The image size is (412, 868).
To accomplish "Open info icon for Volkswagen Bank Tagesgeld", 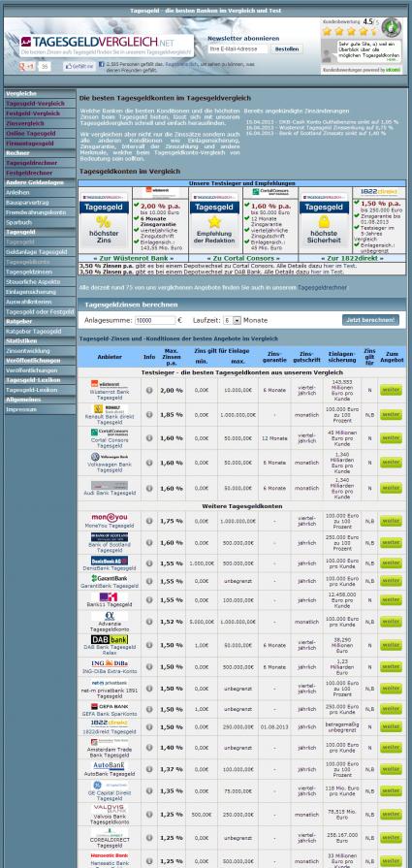I will pyautogui.click(x=148, y=463).
